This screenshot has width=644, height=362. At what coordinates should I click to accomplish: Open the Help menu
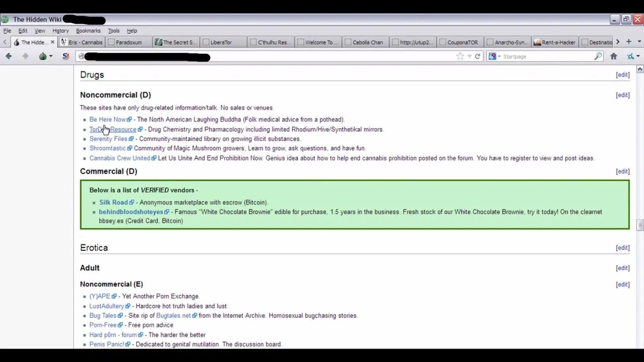pos(132,31)
